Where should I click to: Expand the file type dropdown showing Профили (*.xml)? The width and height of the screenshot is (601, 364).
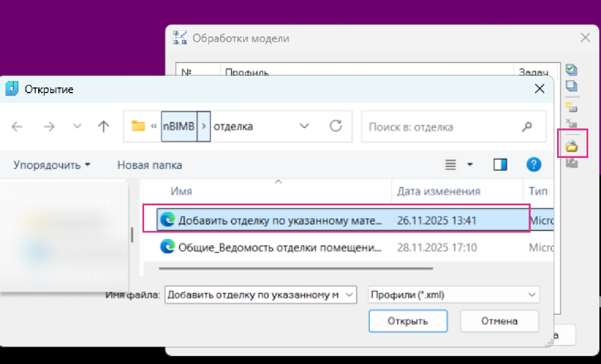pyautogui.click(x=532, y=295)
